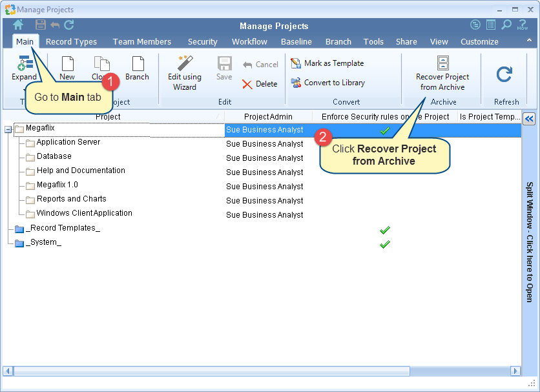Image resolution: width=540 pixels, height=392 pixels.
Task: Switch to the Security tab
Action: (x=203, y=42)
